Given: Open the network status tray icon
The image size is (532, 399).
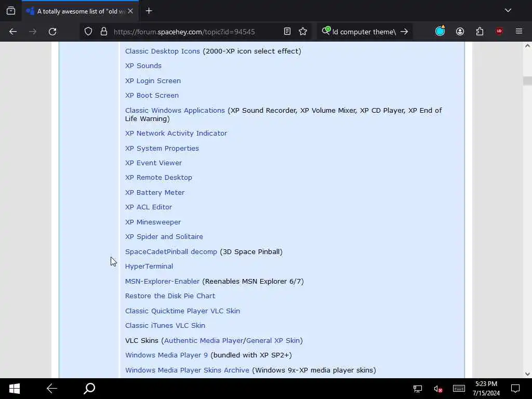Looking at the screenshot, I should pyautogui.click(x=418, y=389).
